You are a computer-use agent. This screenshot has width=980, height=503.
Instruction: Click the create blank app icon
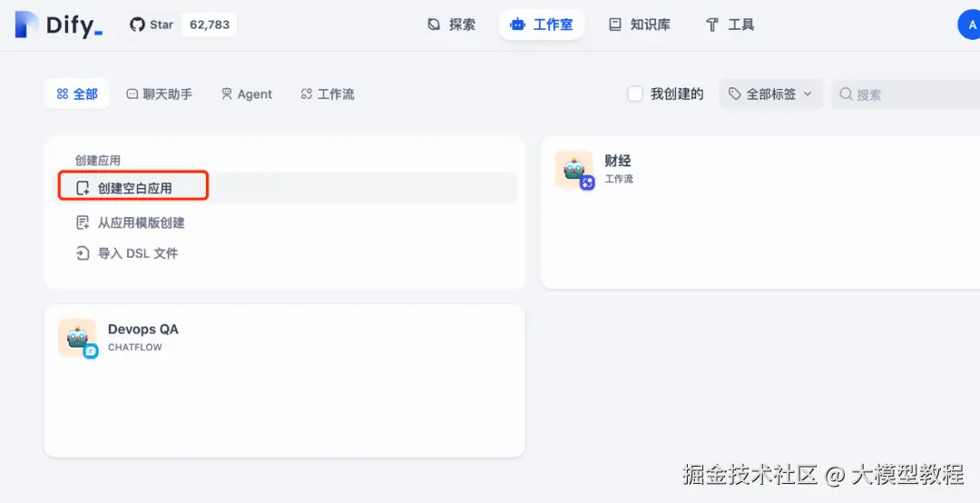pos(83,188)
